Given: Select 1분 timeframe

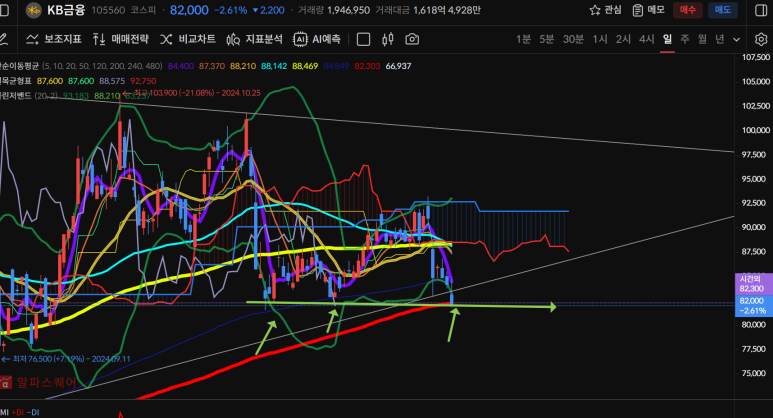Looking at the screenshot, I should click(x=524, y=39).
